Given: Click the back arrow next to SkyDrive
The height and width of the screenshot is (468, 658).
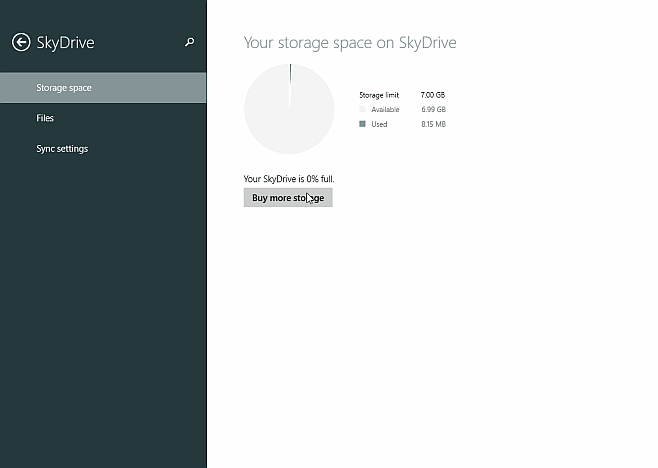Looking at the screenshot, I should tap(21, 42).
